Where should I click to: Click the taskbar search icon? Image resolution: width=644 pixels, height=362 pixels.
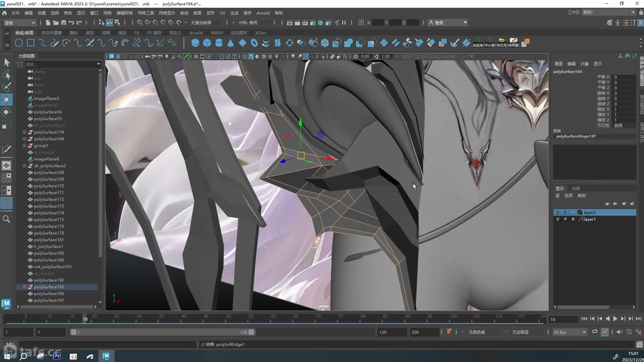[23, 356]
